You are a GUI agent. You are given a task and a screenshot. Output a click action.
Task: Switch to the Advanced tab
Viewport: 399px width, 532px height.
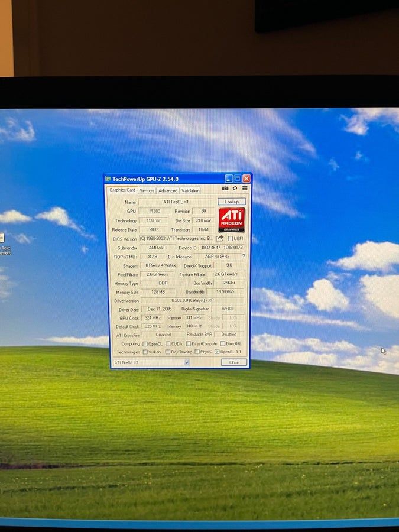[168, 191]
